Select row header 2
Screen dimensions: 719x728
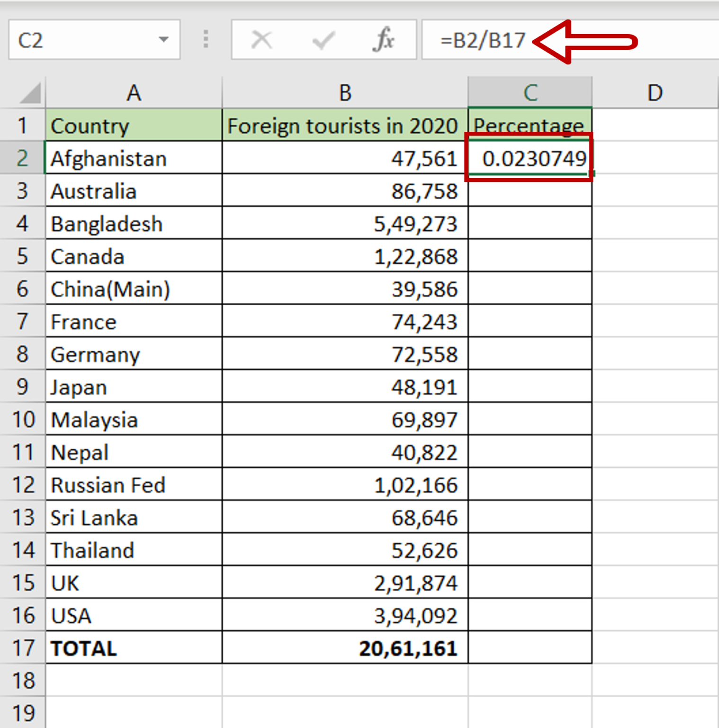23,158
